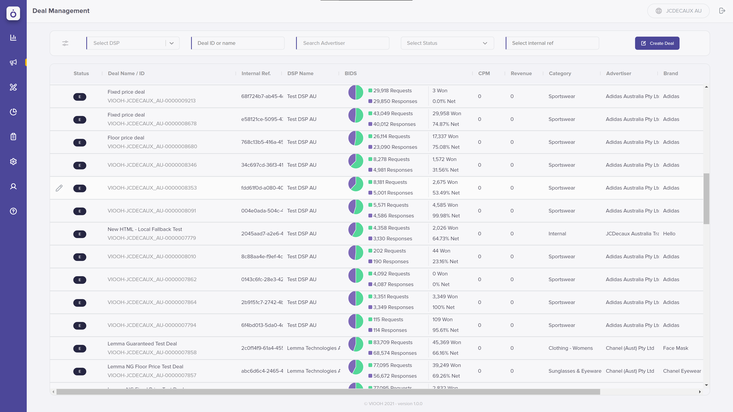Click the 'Chanel Eyewear' brand cell
This screenshot has height=412, width=733.
[682, 371]
